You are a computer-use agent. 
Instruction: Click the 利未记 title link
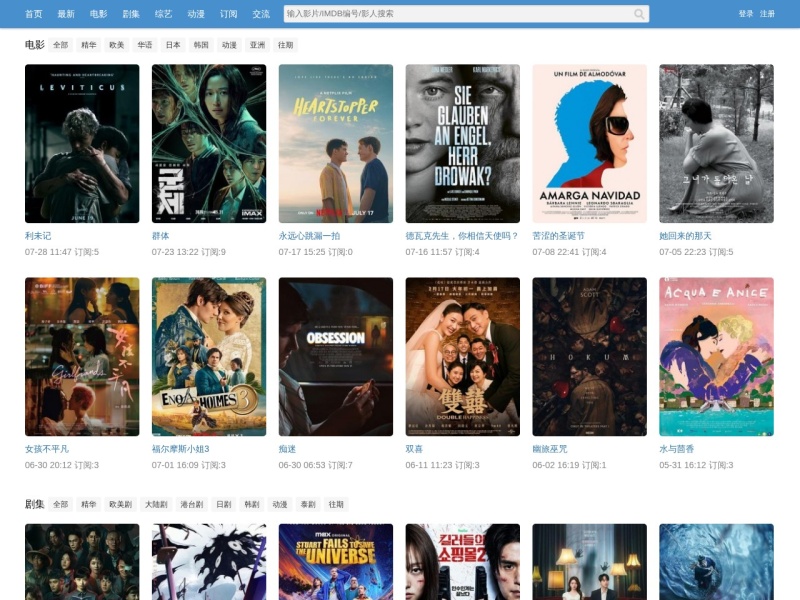(38, 236)
